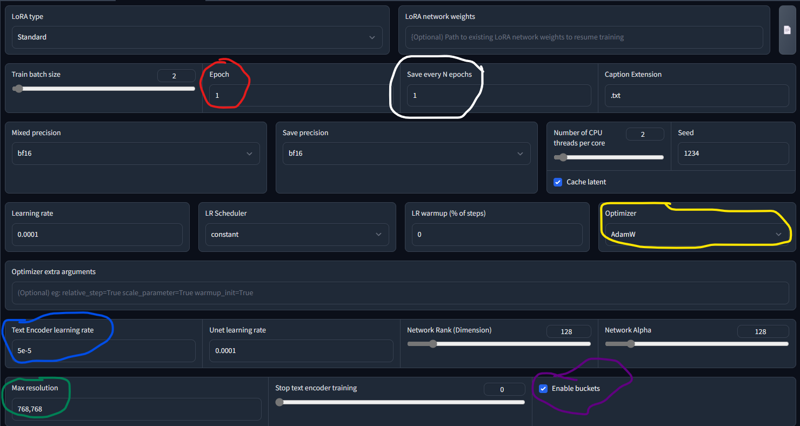The height and width of the screenshot is (426, 800).
Task: Click the Save precision chevron arrow
Action: pos(520,154)
